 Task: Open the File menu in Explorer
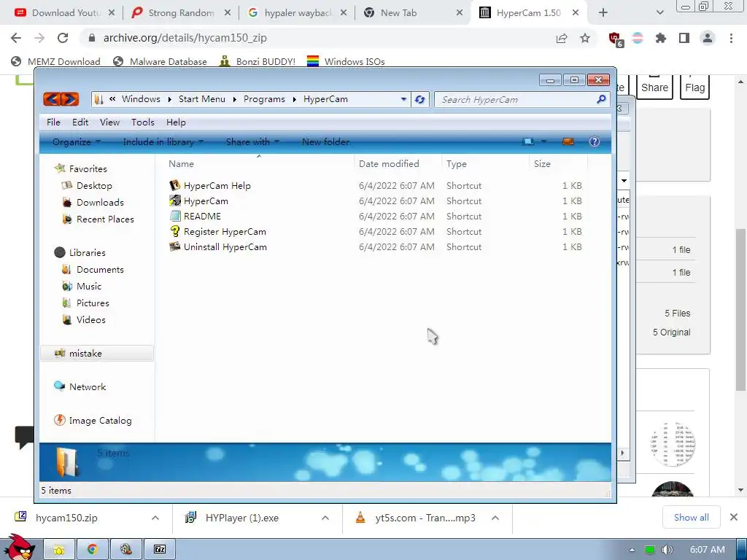point(53,122)
